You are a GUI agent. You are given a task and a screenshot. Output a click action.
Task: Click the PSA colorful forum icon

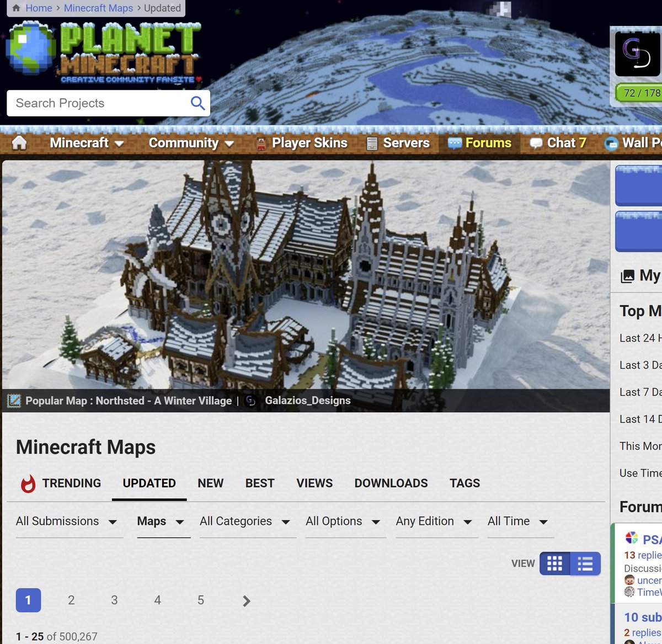(631, 538)
